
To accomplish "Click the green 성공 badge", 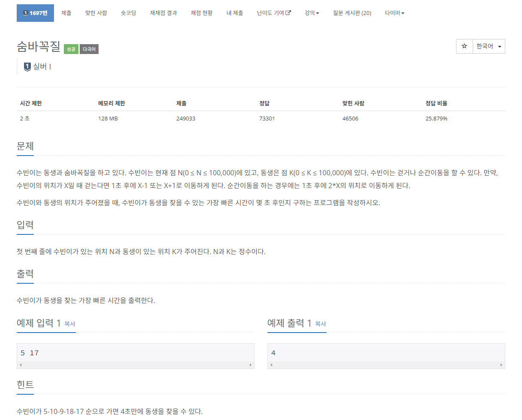I will click(x=70, y=49).
